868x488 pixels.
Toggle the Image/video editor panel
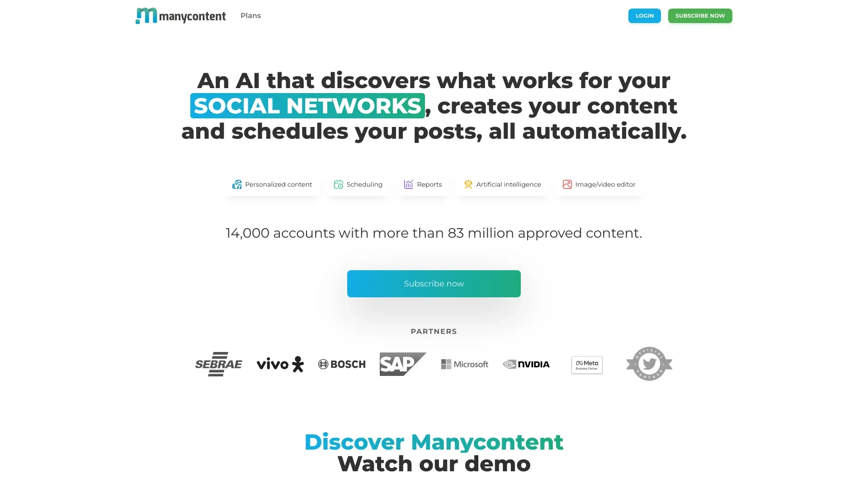599,184
